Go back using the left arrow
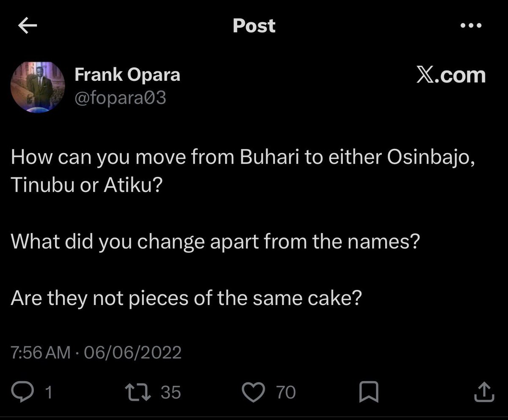This screenshot has width=508, height=420. (28, 26)
